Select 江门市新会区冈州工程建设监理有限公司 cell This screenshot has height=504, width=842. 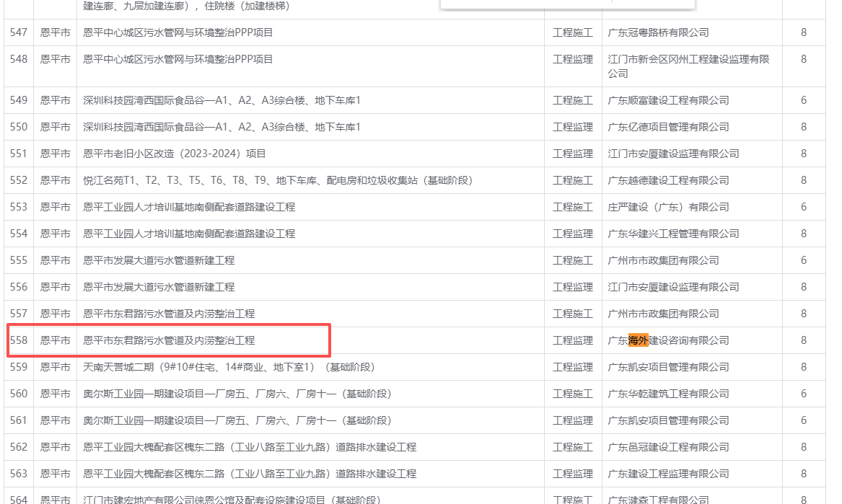(x=688, y=66)
